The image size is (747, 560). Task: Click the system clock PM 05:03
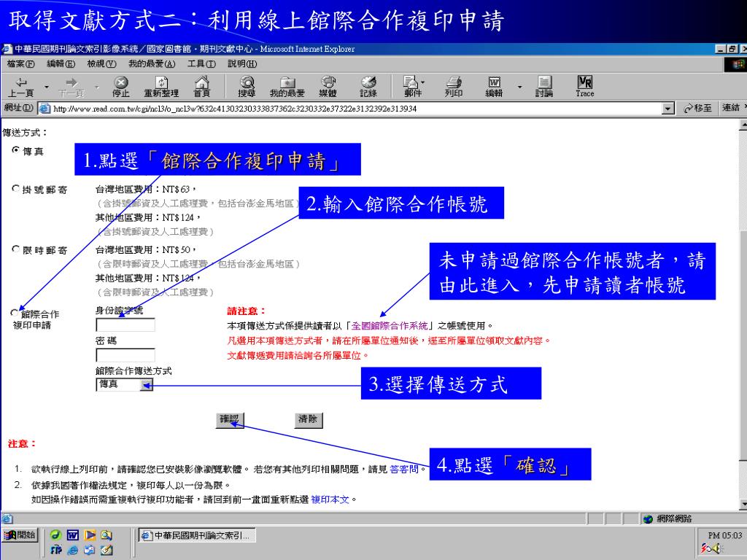724,535
